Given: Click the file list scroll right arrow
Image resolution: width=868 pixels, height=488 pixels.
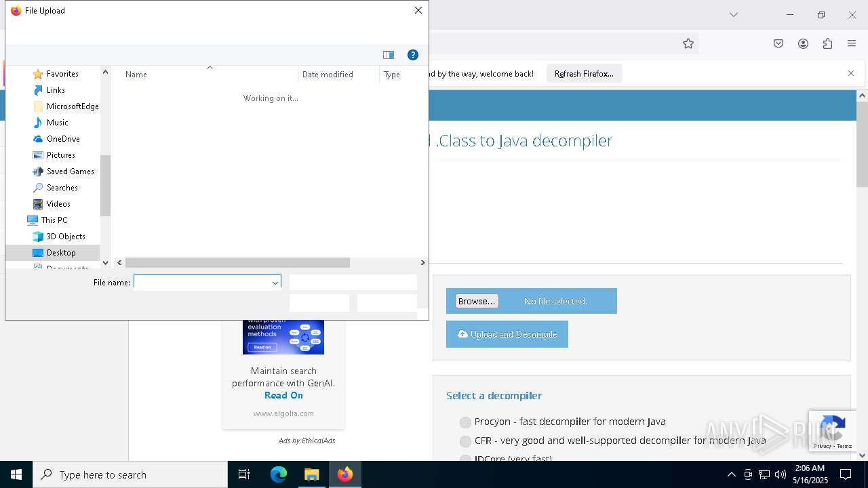Looking at the screenshot, I should pos(423,263).
